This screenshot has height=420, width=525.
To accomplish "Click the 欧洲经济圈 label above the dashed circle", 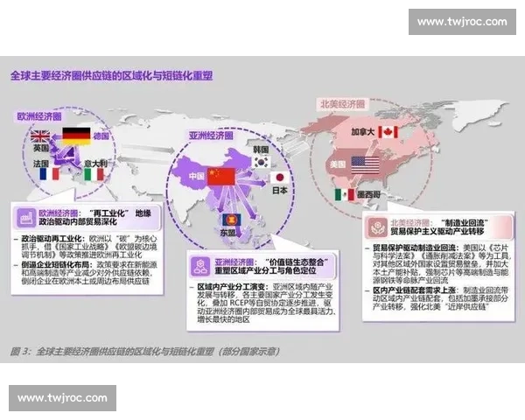I will 39,116.
